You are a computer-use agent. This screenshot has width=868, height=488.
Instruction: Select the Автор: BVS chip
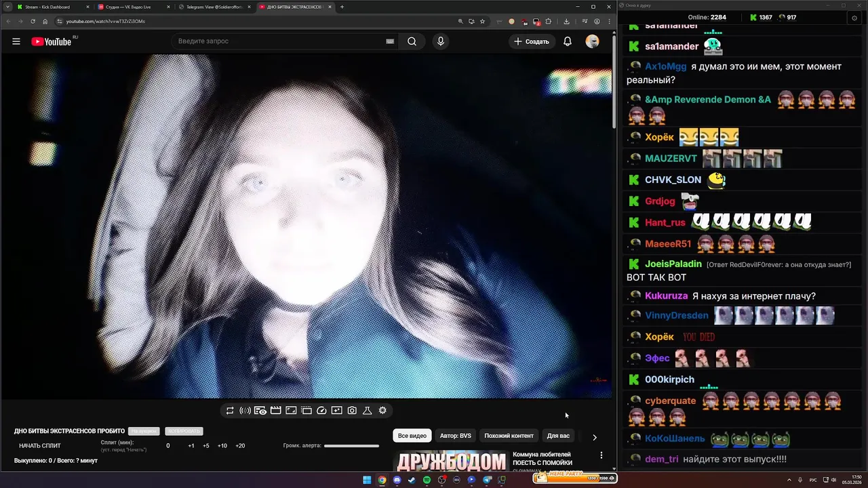(456, 436)
